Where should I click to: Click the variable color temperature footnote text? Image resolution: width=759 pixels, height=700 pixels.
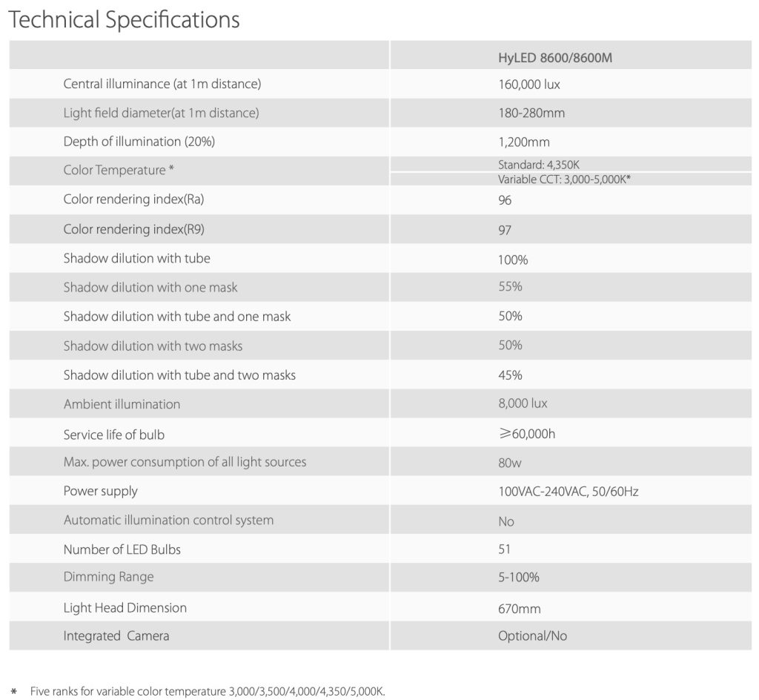(208, 691)
